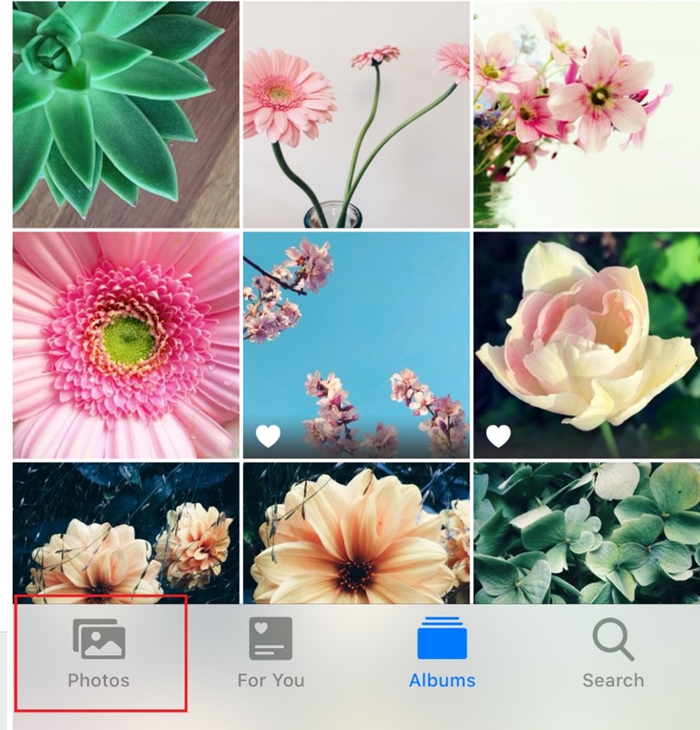Screen dimensions: 700x730
Task: Open the green hydrangea leaves photo
Action: [587, 533]
